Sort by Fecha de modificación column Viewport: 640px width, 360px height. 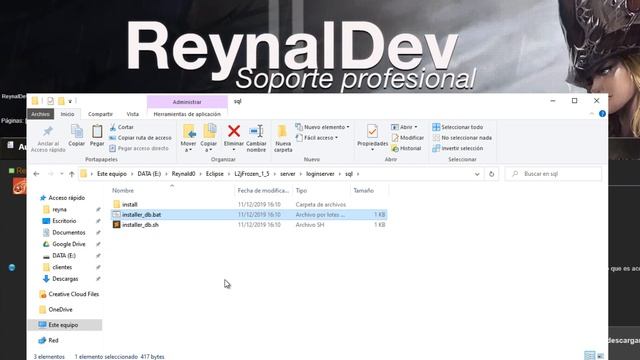click(x=263, y=191)
